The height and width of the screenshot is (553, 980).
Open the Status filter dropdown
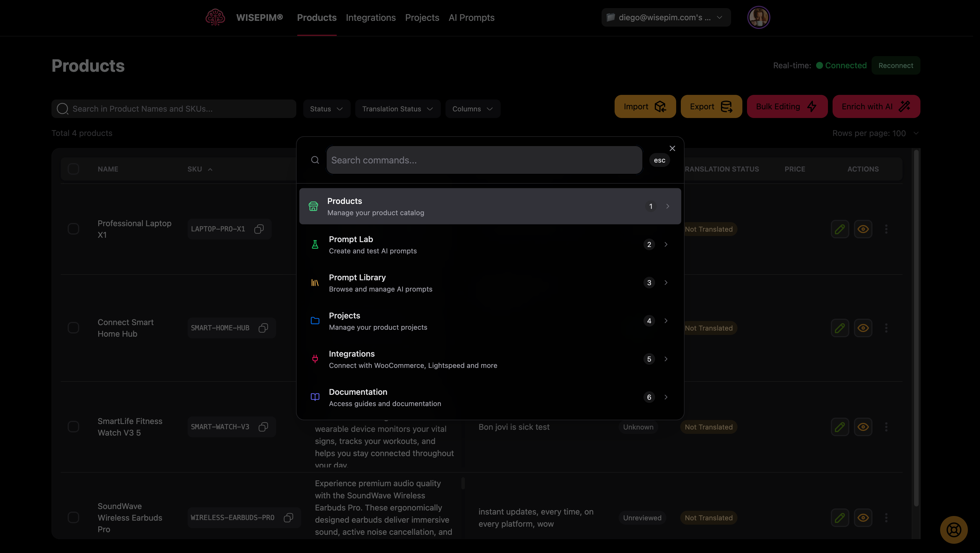click(326, 109)
